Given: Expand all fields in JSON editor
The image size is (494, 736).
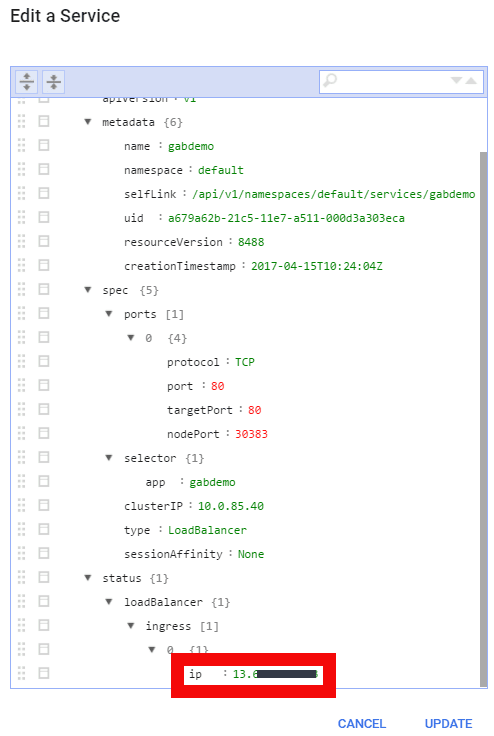Looking at the screenshot, I should pos(27,82).
